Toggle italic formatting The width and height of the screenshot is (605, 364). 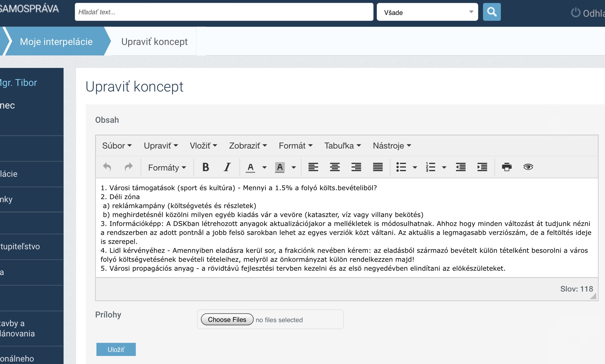[x=227, y=167]
